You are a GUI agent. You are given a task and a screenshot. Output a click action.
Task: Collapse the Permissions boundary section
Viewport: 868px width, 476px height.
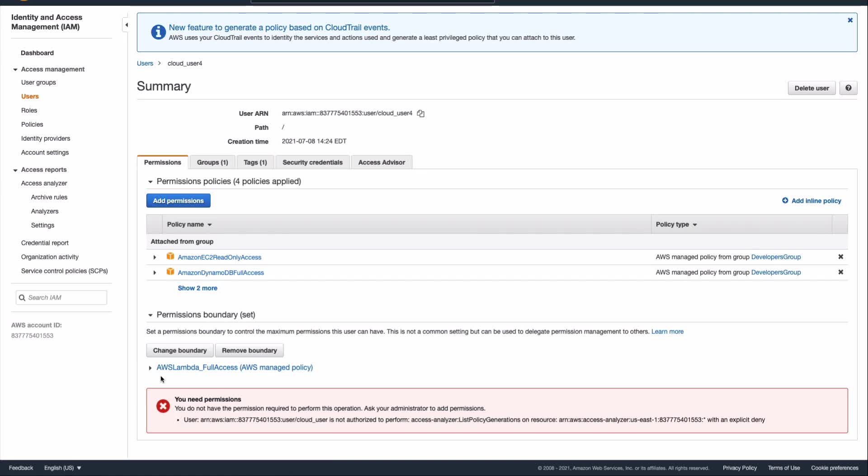point(150,315)
